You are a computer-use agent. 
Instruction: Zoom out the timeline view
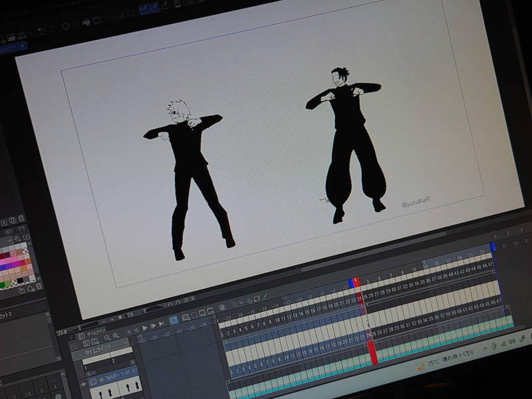(x=107, y=336)
